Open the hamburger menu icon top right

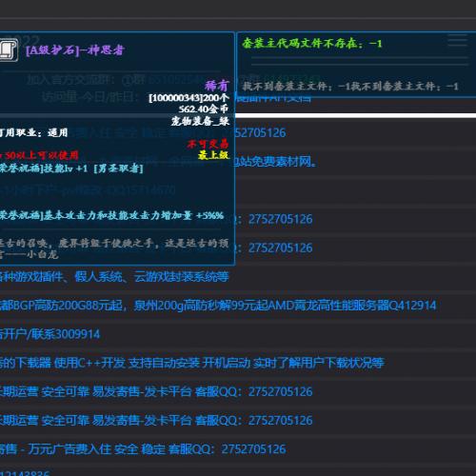point(457,40)
